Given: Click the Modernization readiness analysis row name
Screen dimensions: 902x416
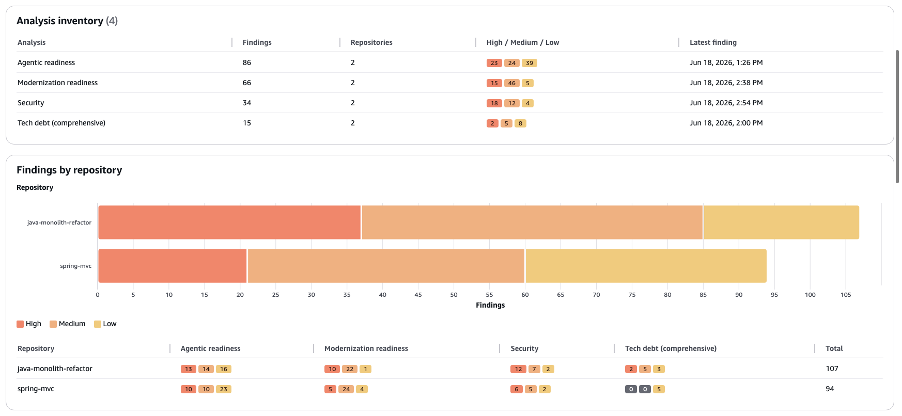Looking at the screenshot, I should [58, 83].
